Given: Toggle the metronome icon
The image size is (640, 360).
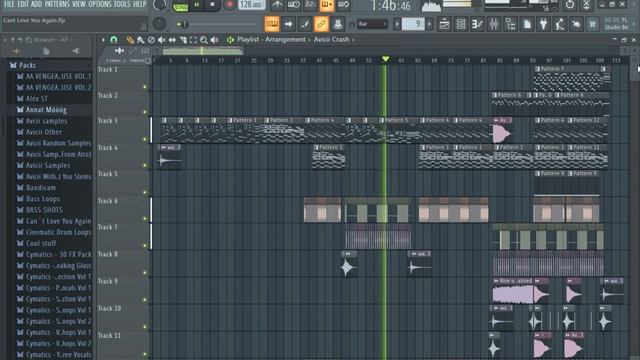Looking at the screenshot, I should [x=277, y=5].
